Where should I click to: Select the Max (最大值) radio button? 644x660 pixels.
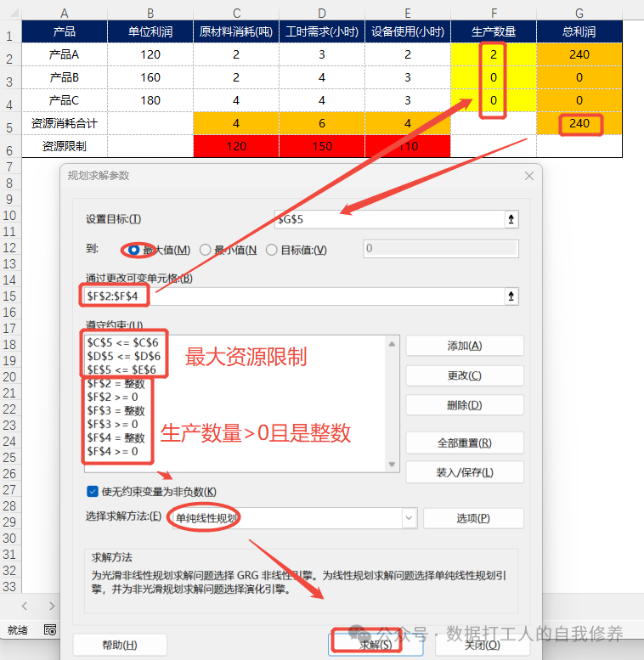click(134, 250)
